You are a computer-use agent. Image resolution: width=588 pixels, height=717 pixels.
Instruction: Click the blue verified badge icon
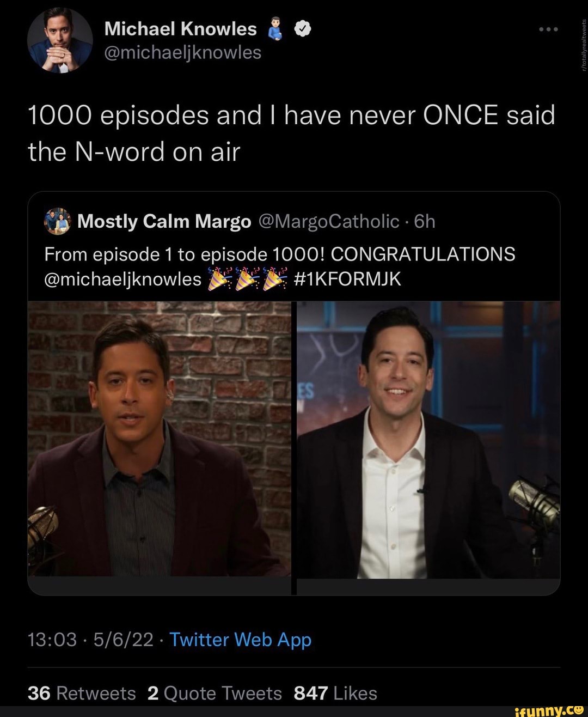pyautogui.click(x=302, y=29)
